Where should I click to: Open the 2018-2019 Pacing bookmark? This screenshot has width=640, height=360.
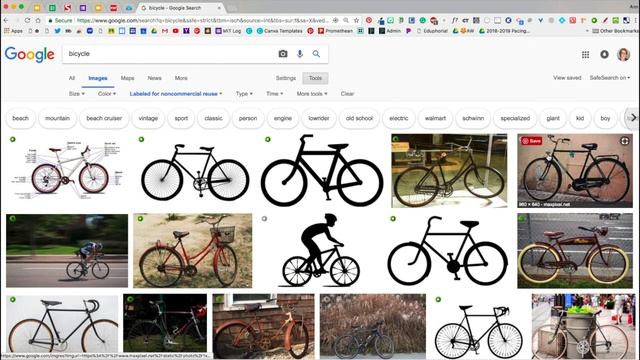504,31
